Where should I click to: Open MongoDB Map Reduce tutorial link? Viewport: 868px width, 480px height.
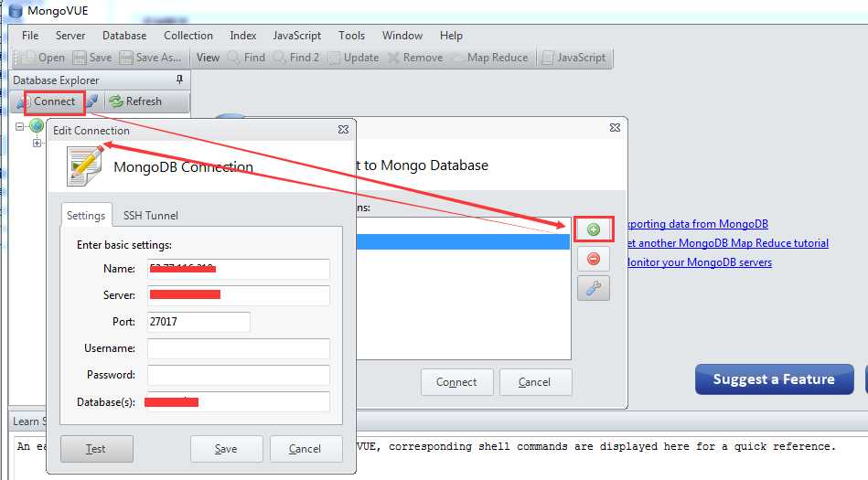pyautogui.click(x=728, y=243)
